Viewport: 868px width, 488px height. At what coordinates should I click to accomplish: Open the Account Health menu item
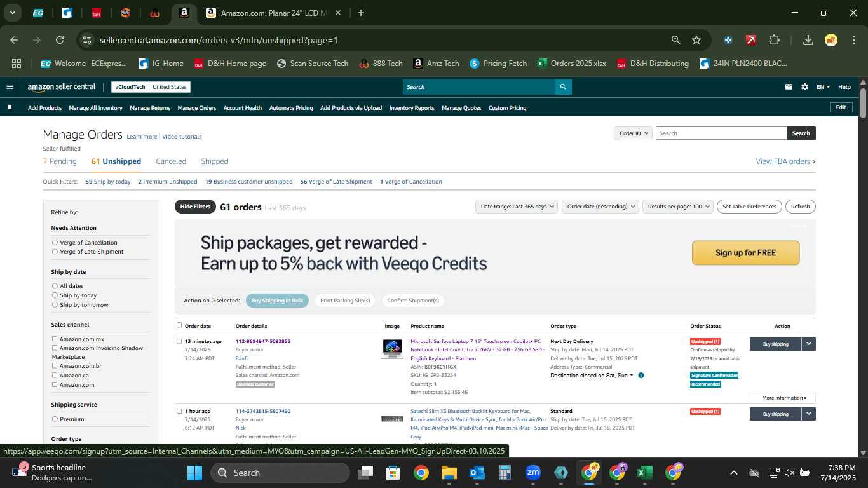click(x=242, y=108)
